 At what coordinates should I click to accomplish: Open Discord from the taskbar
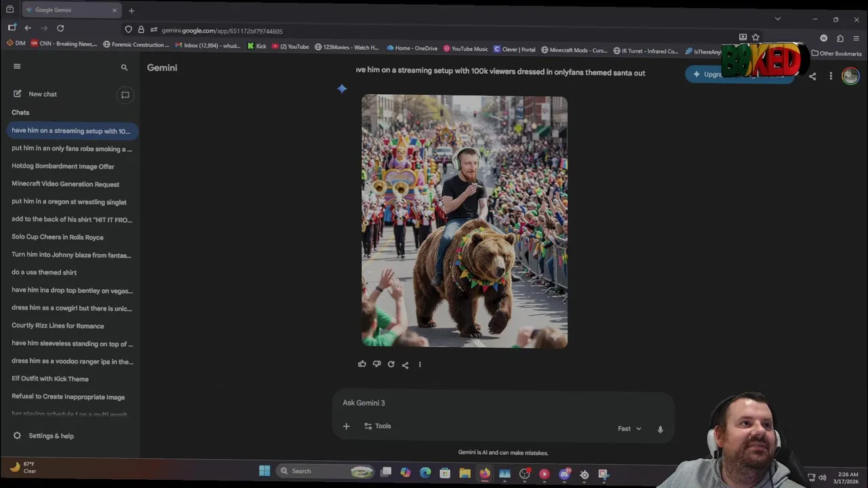(x=564, y=474)
